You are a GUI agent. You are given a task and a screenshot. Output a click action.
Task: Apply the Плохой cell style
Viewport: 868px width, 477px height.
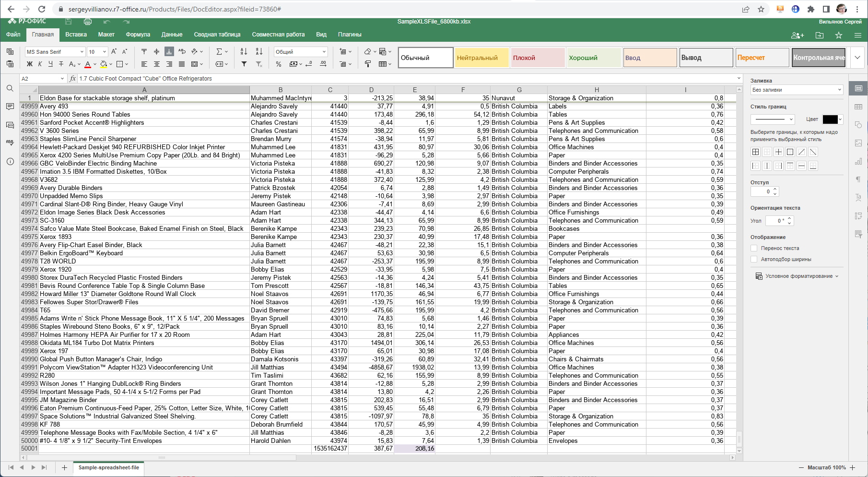538,58
